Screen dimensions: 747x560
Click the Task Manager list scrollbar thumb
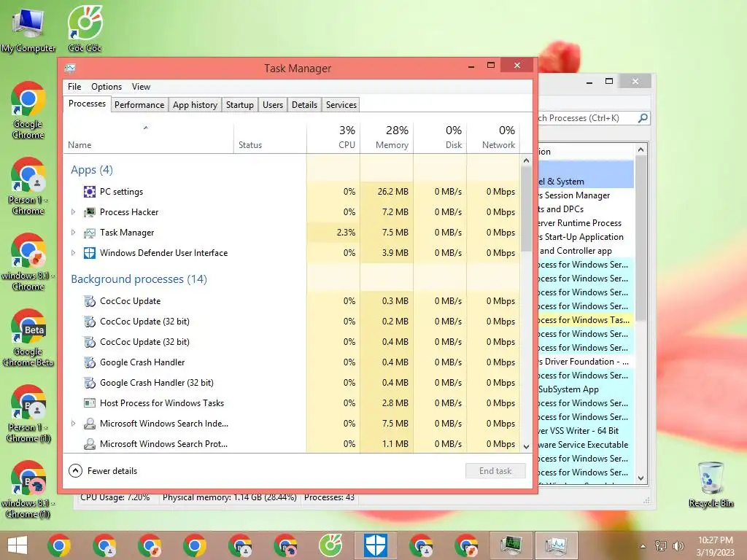[526, 209]
